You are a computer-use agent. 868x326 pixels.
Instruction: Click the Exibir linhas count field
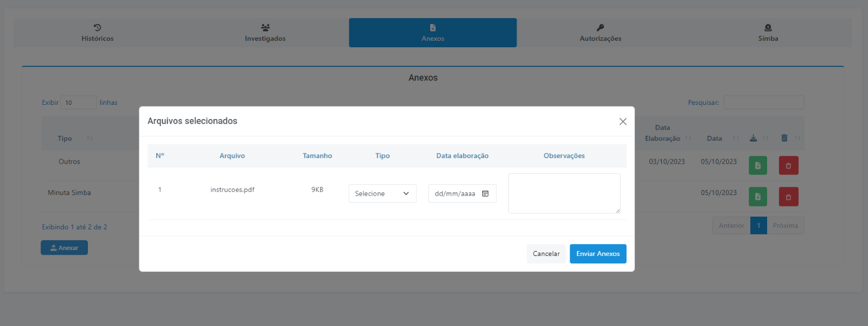(x=79, y=102)
